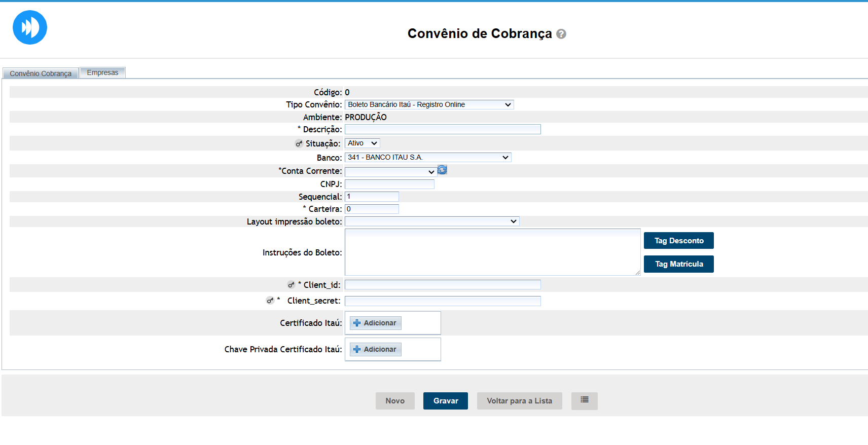
Task: Go back via Voltar para a Lista
Action: 520,401
